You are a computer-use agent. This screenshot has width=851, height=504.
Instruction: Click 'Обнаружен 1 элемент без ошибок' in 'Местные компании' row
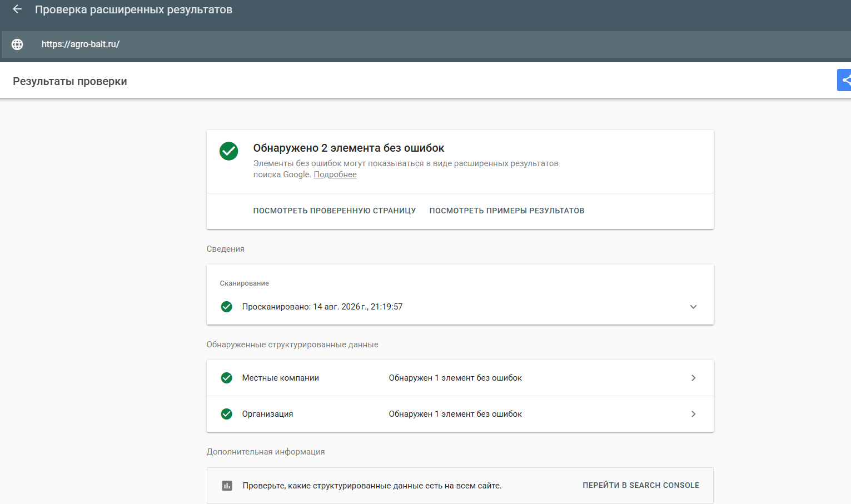[x=455, y=378]
